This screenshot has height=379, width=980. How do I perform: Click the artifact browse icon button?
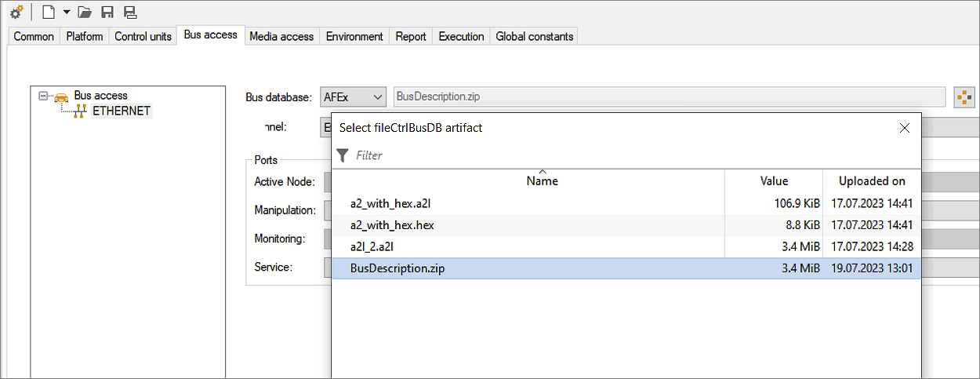click(x=964, y=97)
